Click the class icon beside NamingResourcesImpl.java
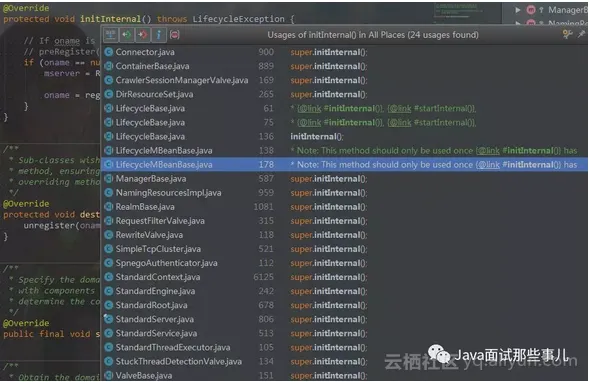The height and width of the screenshot is (382, 589). pos(109,193)
